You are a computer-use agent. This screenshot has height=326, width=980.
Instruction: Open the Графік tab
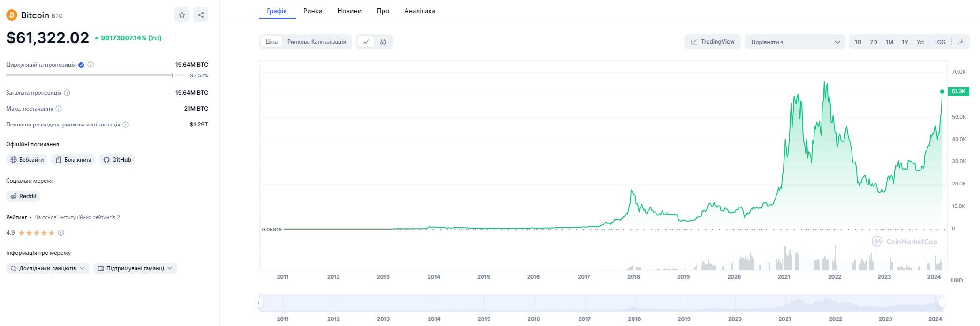tap(277, 11)
